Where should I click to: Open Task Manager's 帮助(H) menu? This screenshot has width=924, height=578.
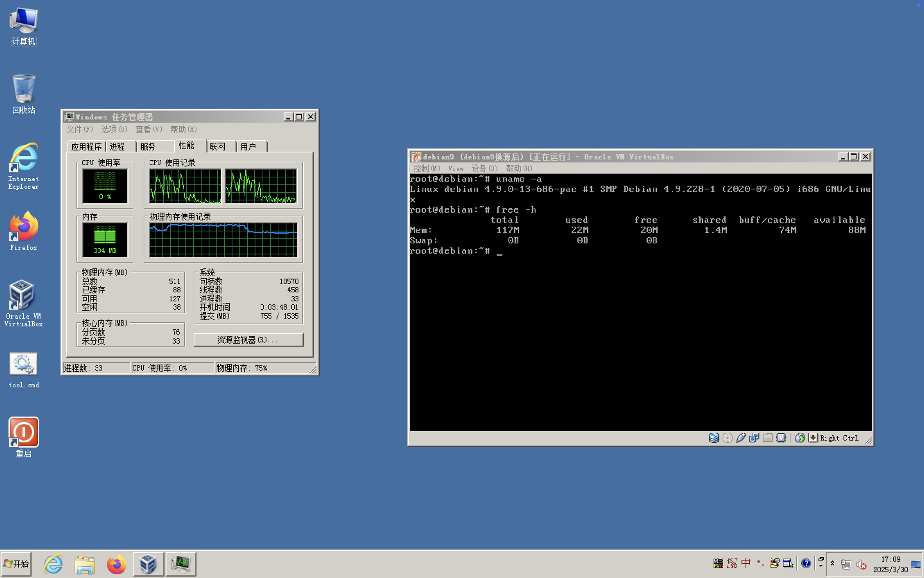pyautogui.click(x=183, y=129)
